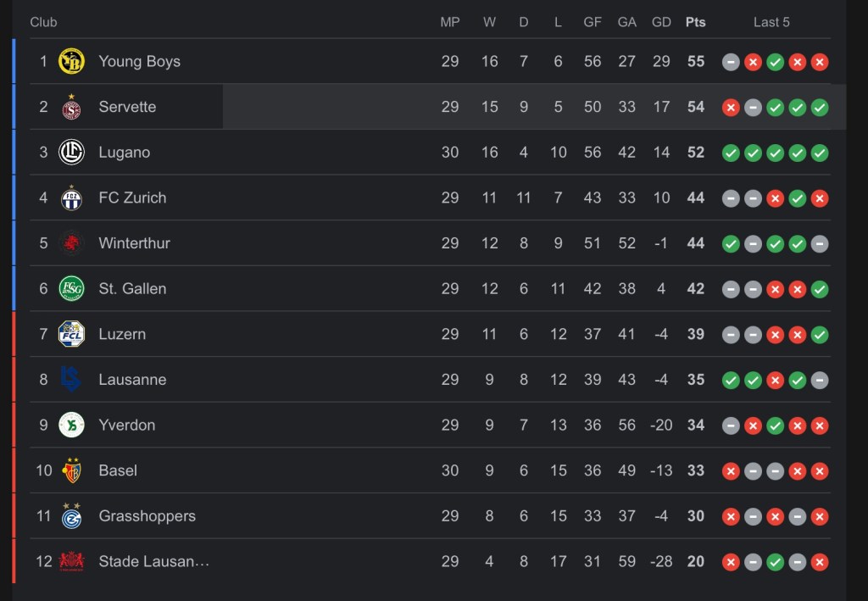Click the Lausanne blue crest icon
Screen dimensions: 868x601
pyautogui.click(x=71, y=380)
